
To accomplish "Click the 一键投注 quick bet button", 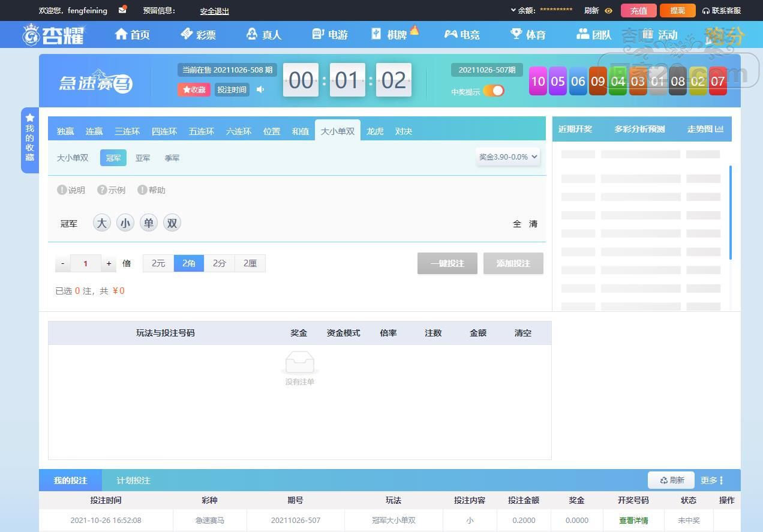I will [x=447, y=263].
